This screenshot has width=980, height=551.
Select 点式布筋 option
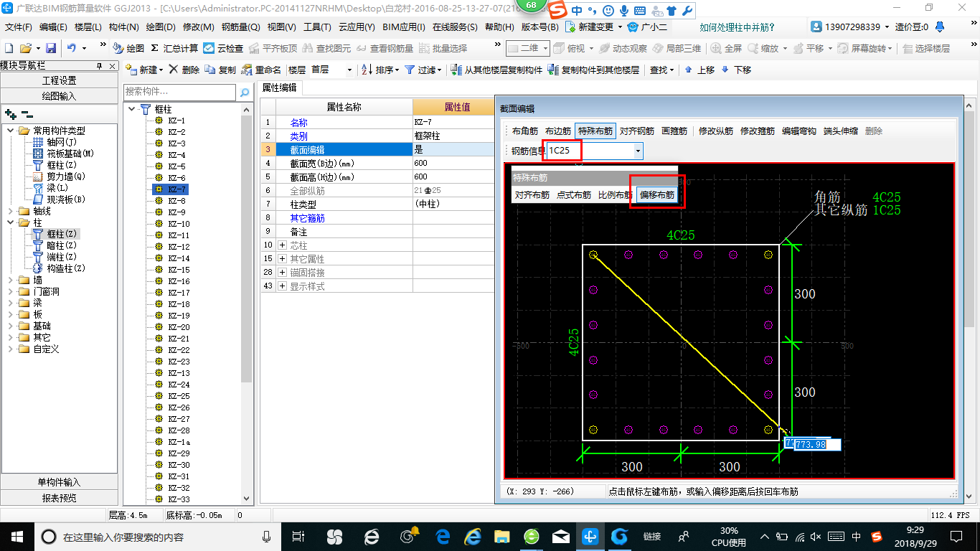pyautogui.click(x=574, y=194)
